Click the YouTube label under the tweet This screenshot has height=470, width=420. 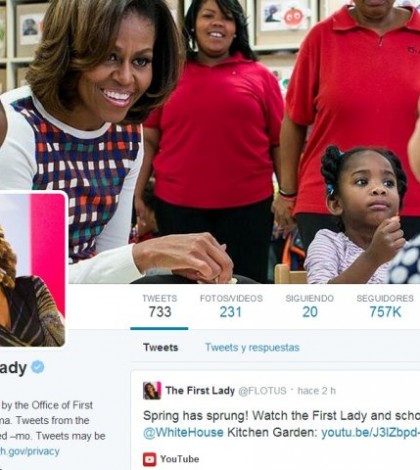180,459
